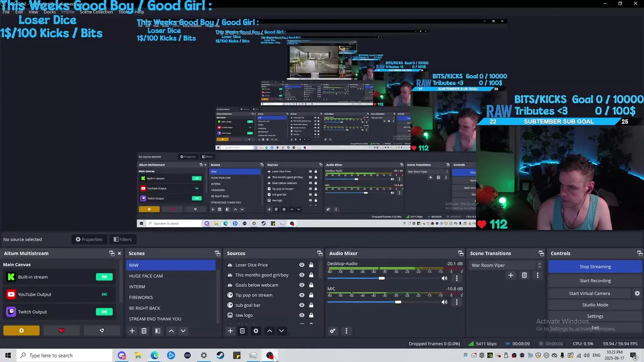Click Start Virtual Camera button
This screenshot has height=362, width=644.
click(589, 293)
